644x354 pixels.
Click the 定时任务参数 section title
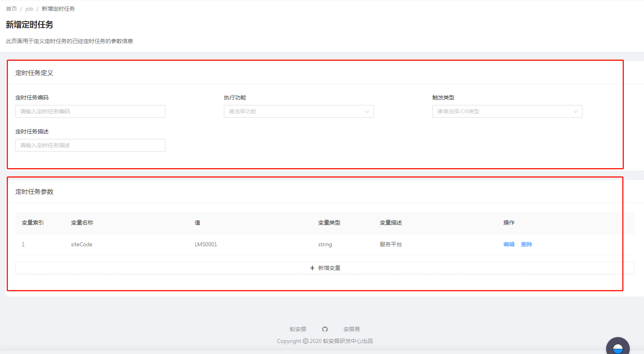click(34, 192)
